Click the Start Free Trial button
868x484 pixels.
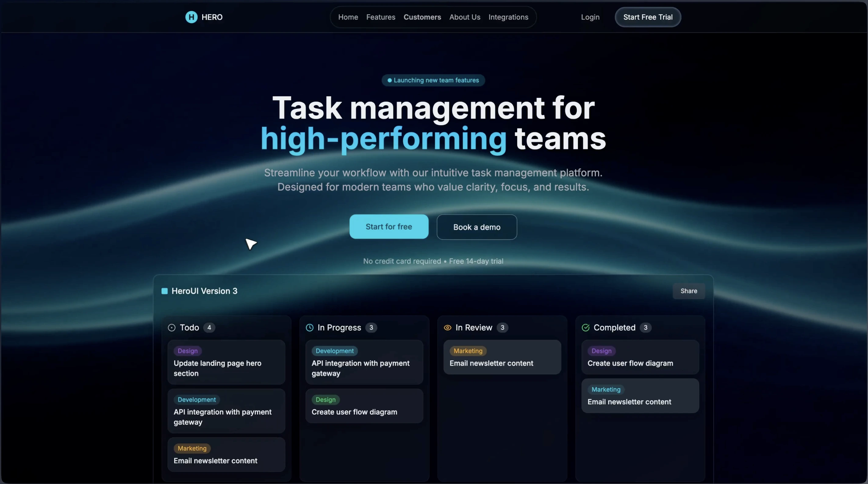point(647,17)
